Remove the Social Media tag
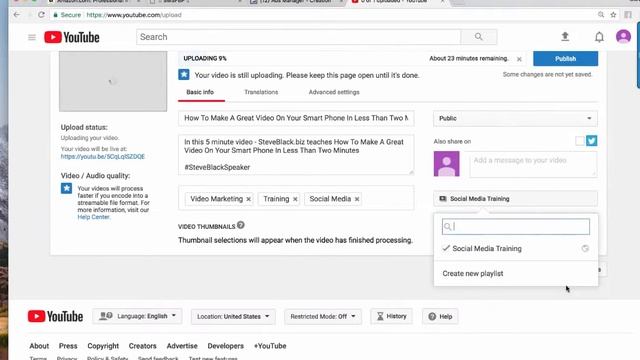Screen dimensions: 640x360 click(357, 199)
